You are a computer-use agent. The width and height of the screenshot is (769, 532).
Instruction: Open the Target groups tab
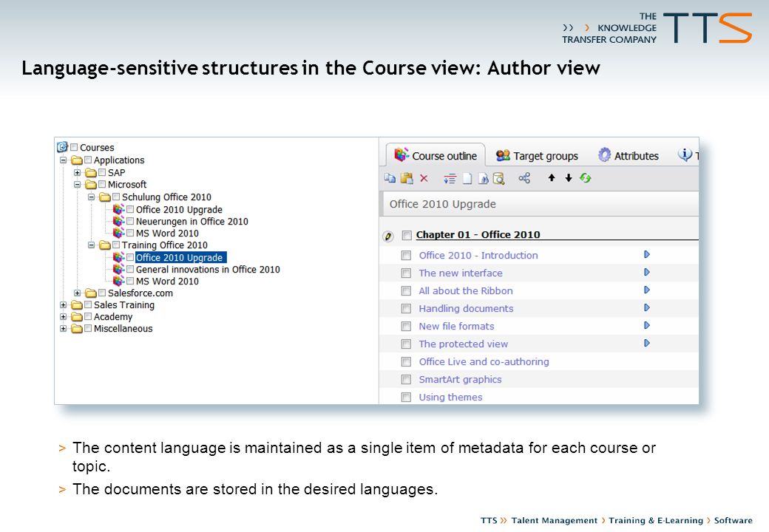click(537, 156)
